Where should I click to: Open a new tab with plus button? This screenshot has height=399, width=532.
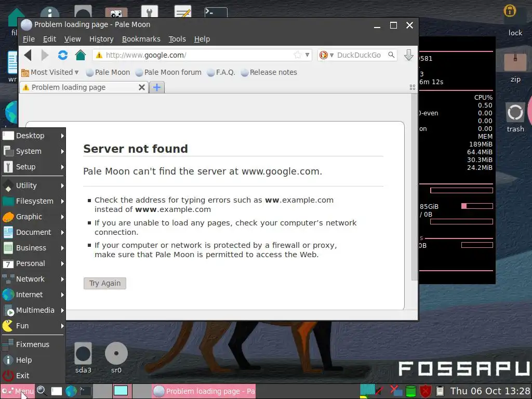click(x=157, y=87)
